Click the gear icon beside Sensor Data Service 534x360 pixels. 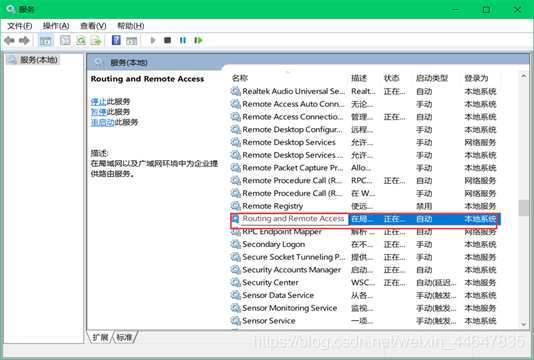pyautogui.click(x=235, y=295)
